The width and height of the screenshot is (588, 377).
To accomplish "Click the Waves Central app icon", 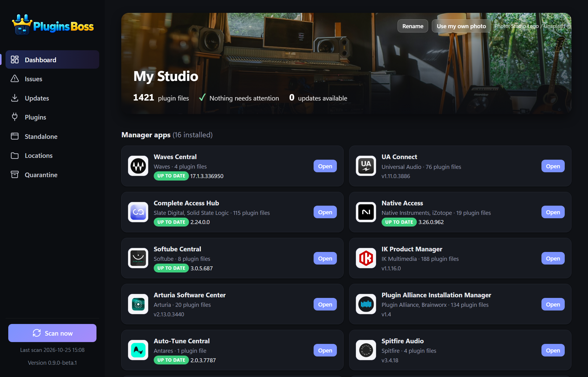I will tap(138, 166).
